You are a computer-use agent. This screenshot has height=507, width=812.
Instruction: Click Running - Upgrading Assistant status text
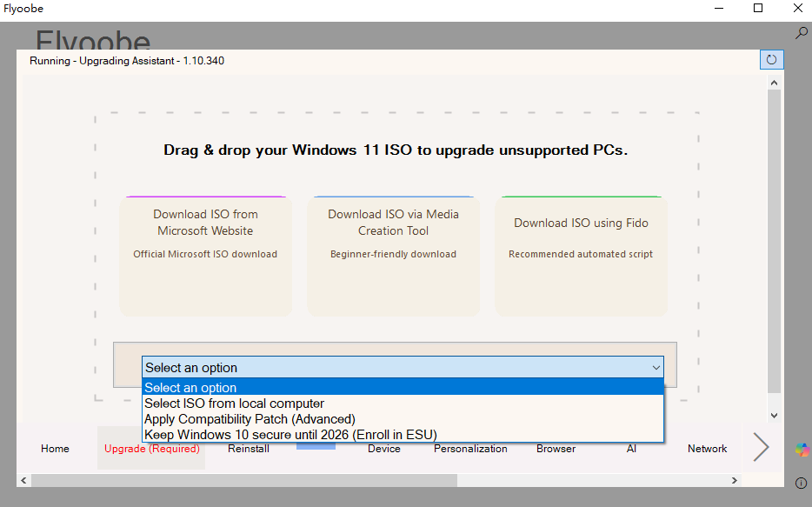pos(127,61)
